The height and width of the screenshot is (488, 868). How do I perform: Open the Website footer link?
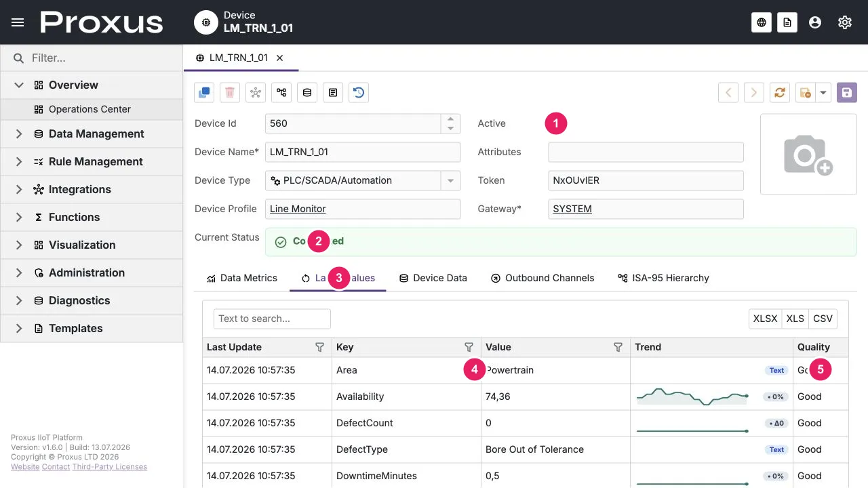click(25, 467)
